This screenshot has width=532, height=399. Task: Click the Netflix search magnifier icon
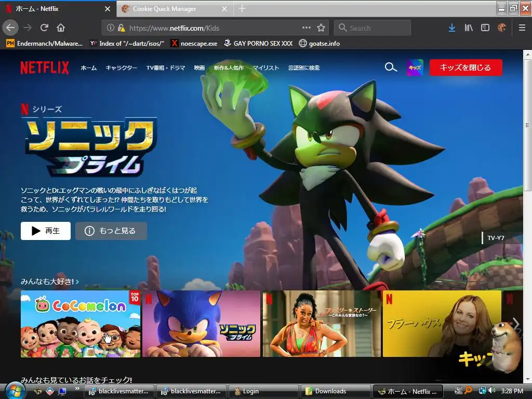391,67
